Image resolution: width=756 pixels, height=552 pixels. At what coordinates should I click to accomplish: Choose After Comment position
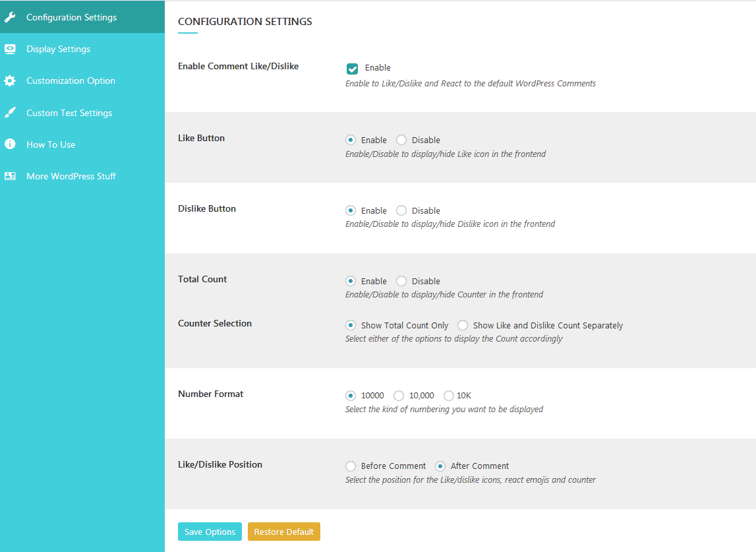pyautogui.click(x=440, y=466)
